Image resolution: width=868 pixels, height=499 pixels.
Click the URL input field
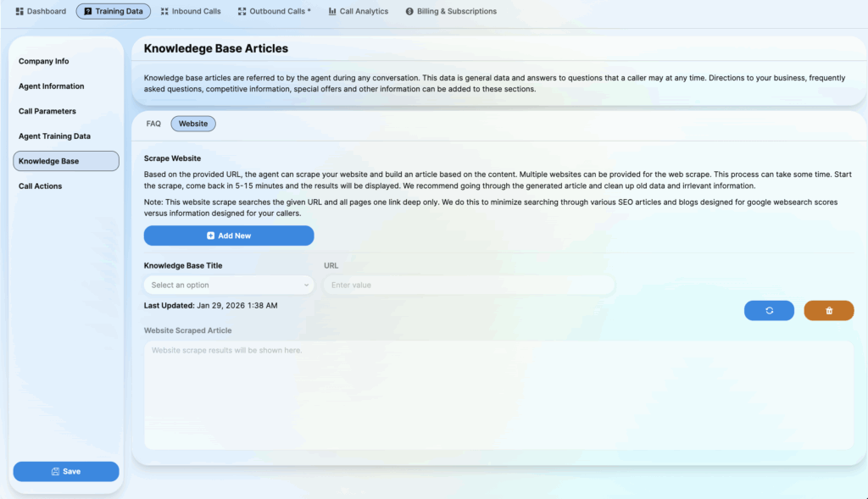pos(469,286)
